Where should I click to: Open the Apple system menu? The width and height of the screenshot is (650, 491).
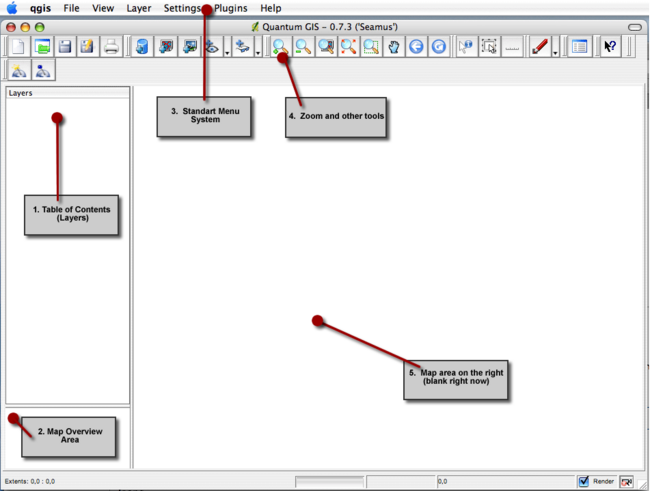(x=12, y=7)
